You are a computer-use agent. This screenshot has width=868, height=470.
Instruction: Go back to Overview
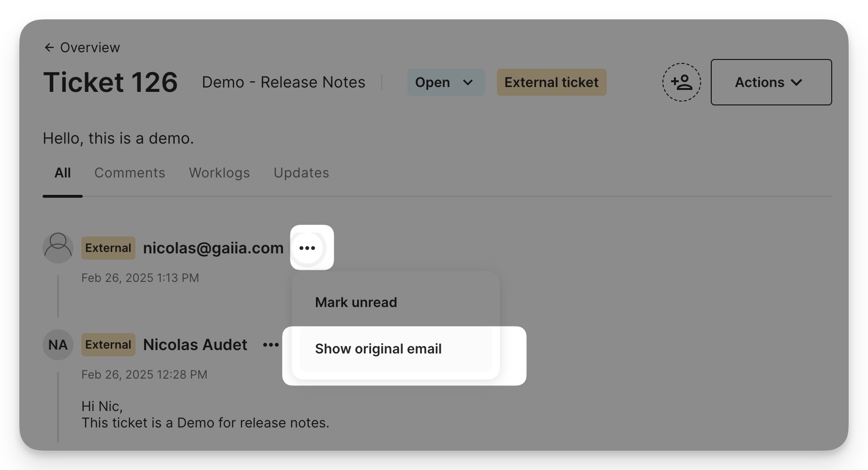pos(82,47)
